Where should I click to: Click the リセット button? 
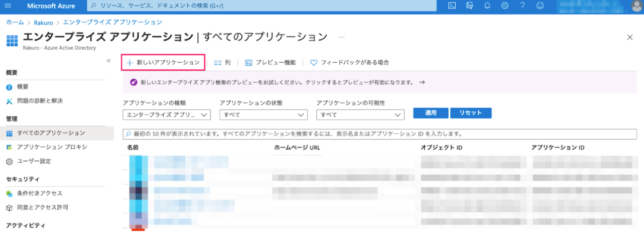(471, 113)
